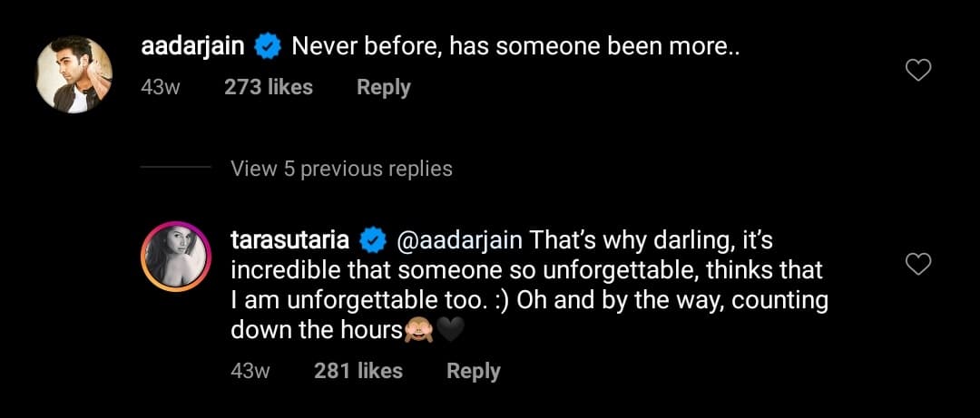The width and height of the screenshot is (980, 418).
Task: View the 281 likes on the reply
Action: [x=358, y=371]
